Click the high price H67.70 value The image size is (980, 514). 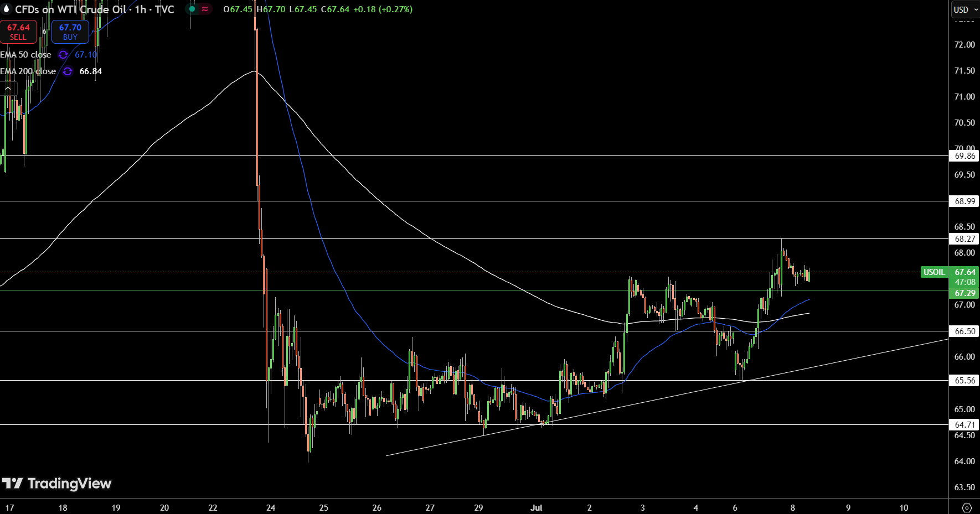point(271,9)
